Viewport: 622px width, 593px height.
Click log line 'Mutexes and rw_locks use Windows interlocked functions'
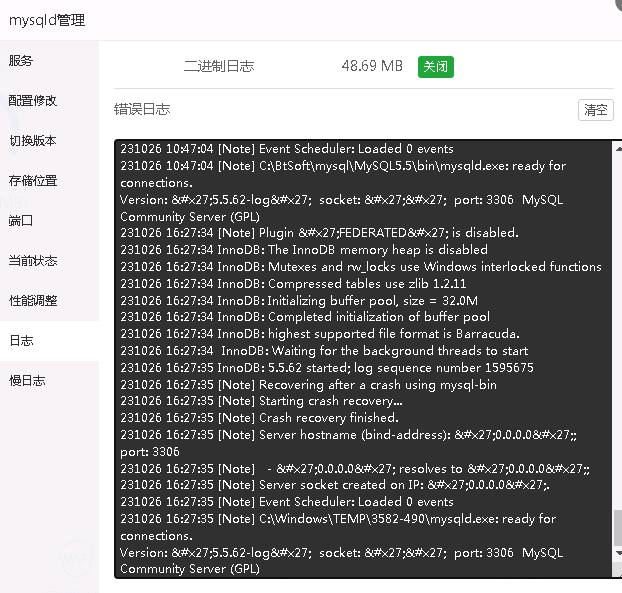pos(361,267)
